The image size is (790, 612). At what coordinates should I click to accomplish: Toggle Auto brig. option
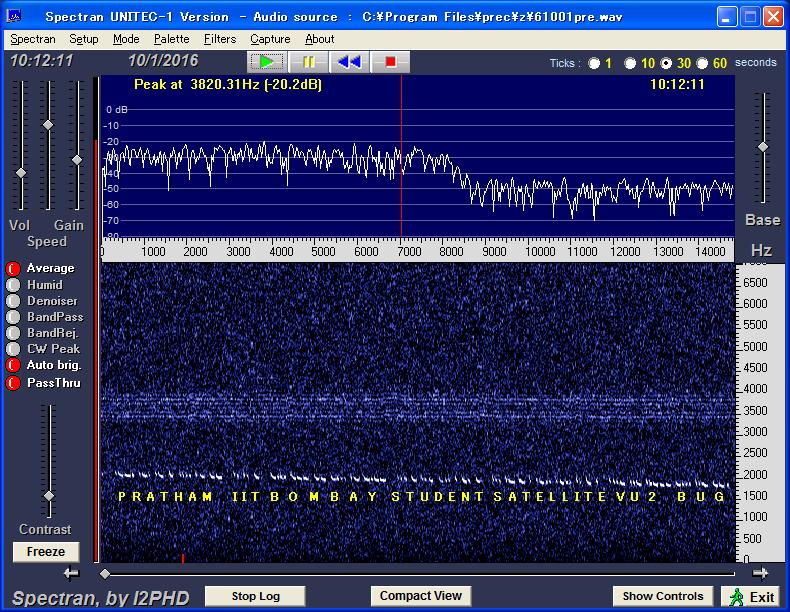[x=13, y=365]
